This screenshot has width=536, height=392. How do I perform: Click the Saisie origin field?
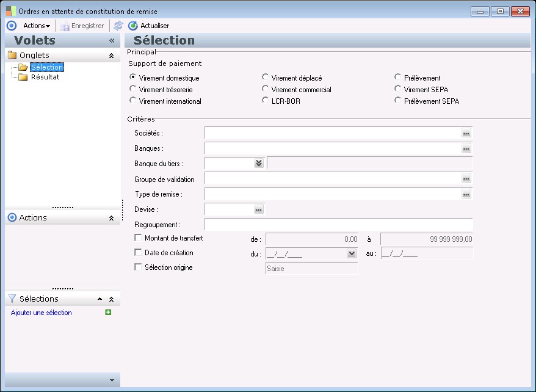tap(312, 268)
